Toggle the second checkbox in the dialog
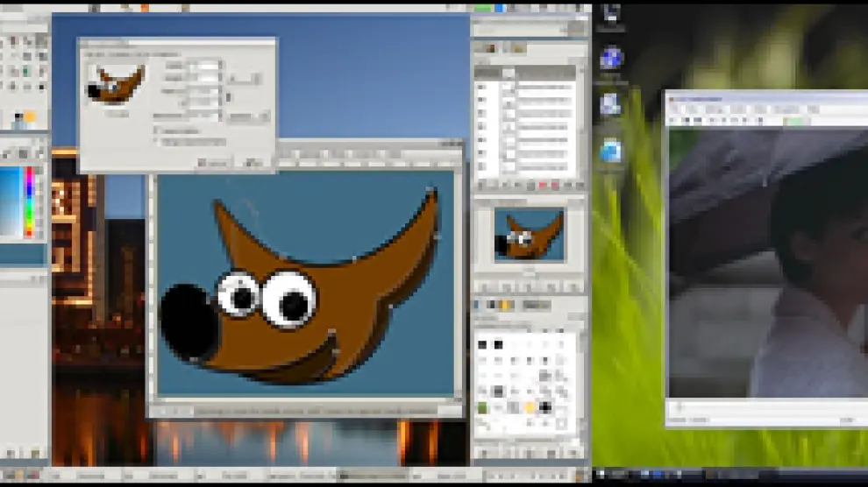The height and width of the screenshot is (487, 868). pyautogui.click(x=157, y=141)
